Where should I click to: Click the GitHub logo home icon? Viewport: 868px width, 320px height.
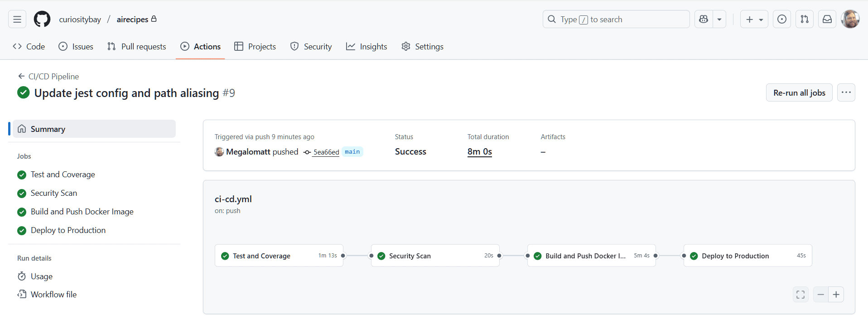pyautogui.click(x=42, y=19)
